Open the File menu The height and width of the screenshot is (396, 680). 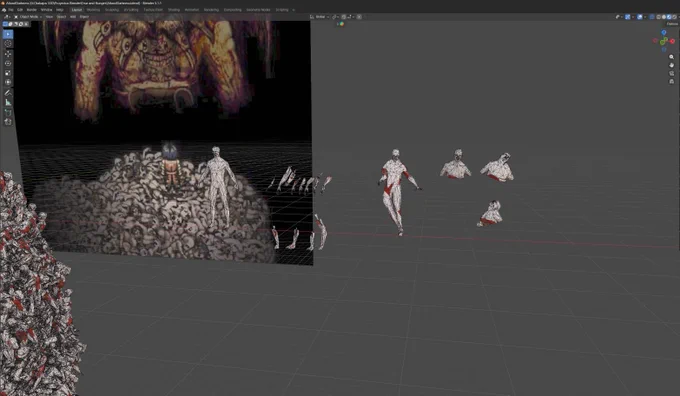tap(11, 10)
